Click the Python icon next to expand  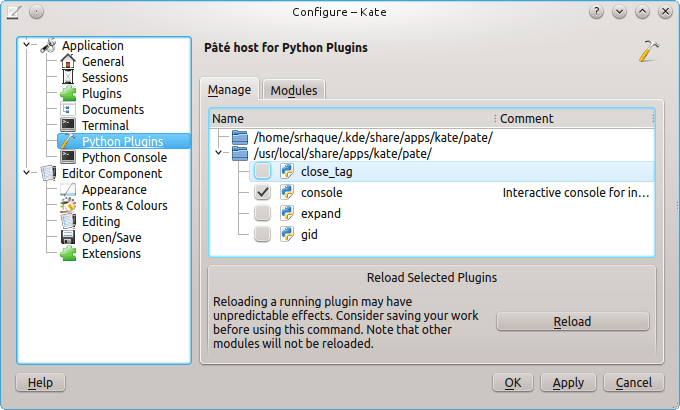[x=287, y=213]
